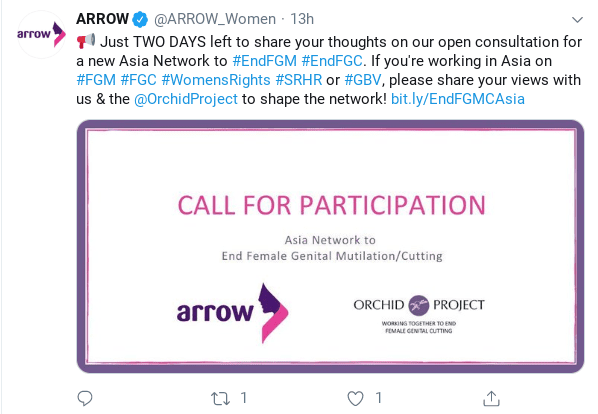Viewport: 598px width, 414px height.
Task: Retweet this ARROW post
Action: coord(220,399)
